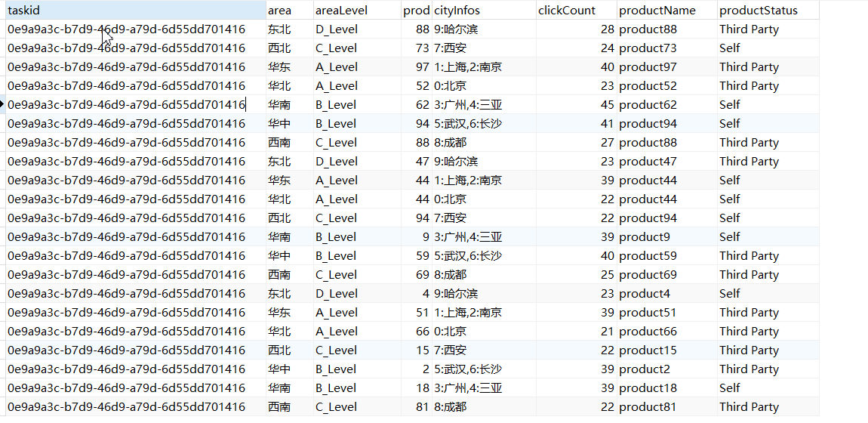Select the product66 cell
This screenshot has height=423, width=868.
click(667, 331)
